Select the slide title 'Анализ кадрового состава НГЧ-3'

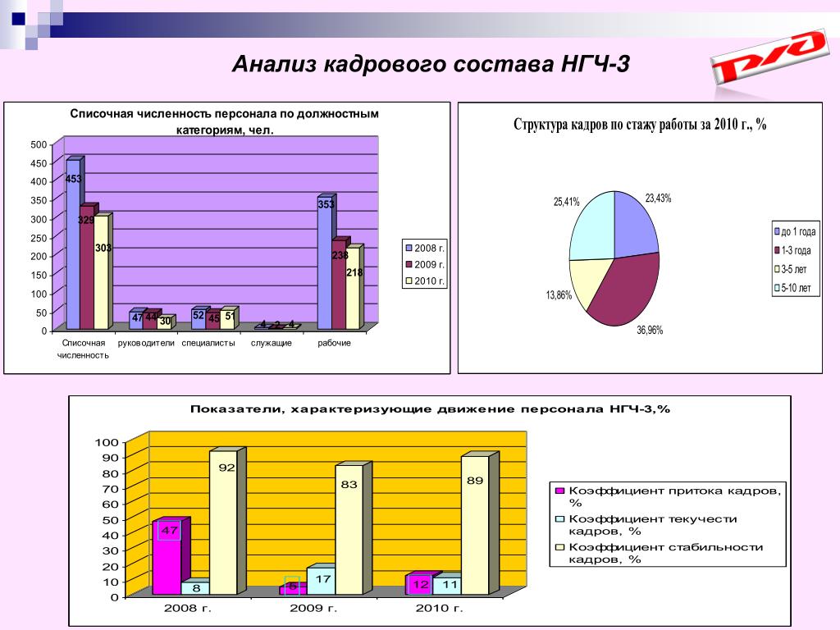coord(431,64)
